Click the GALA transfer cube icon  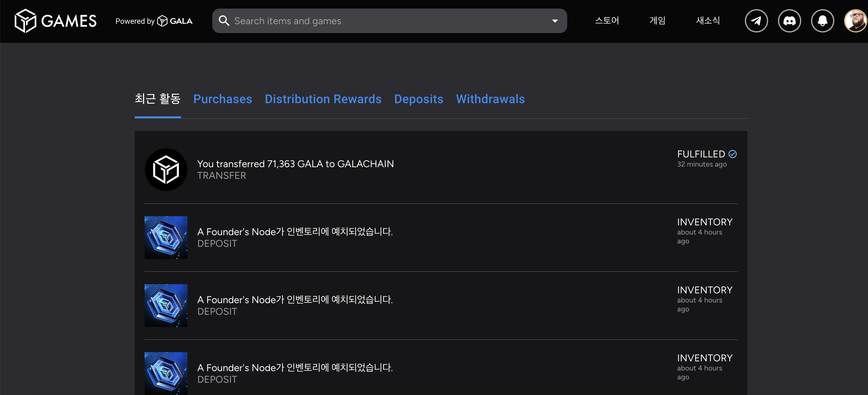(x=166, y=170)
